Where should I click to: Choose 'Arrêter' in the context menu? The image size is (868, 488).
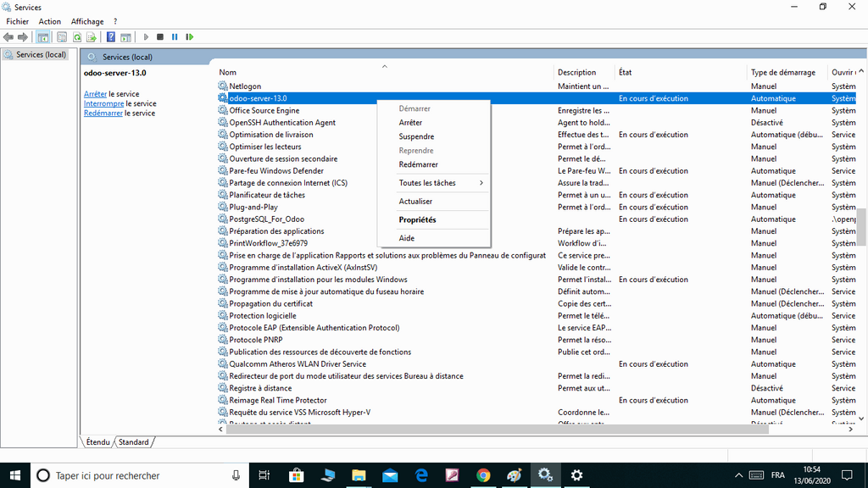[x=410, y=123]
